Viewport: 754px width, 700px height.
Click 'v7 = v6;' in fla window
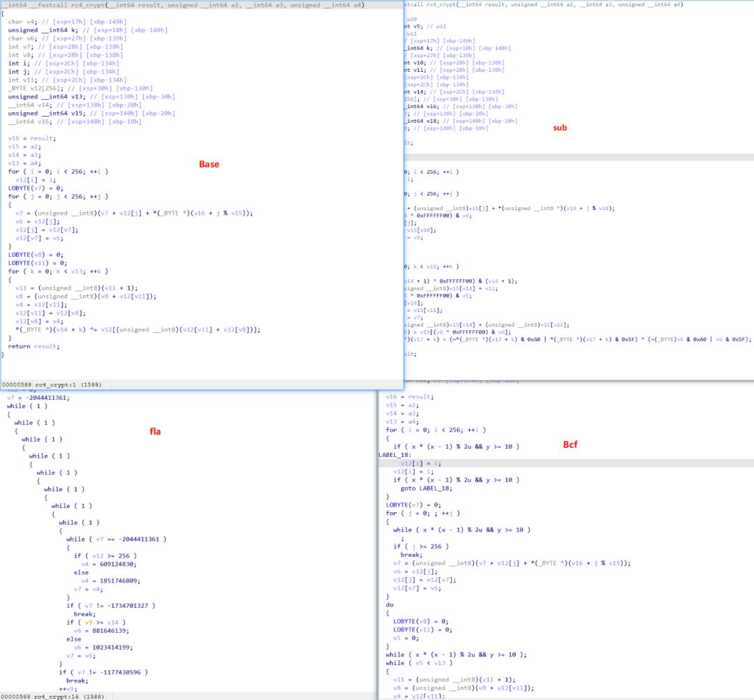point(81,656)
